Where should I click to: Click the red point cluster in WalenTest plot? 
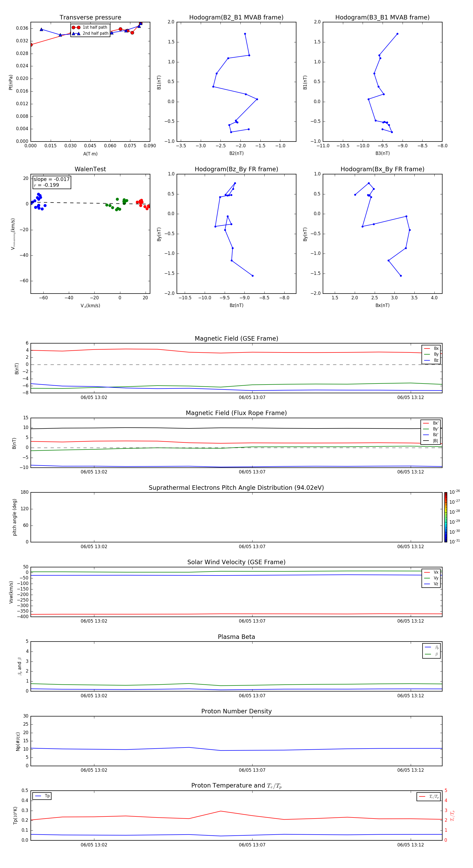coord(142,204)
